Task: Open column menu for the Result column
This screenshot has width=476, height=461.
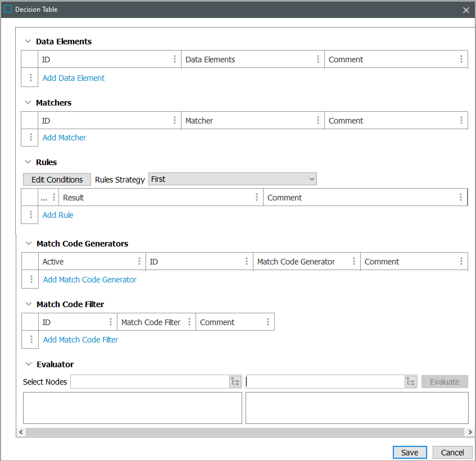Action: coord(256,198)
